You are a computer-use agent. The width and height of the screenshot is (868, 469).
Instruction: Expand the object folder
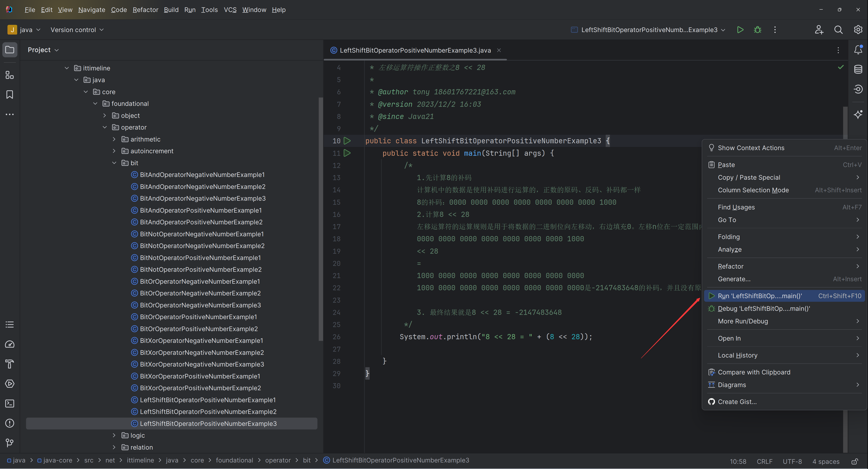(x=104, y=116)
